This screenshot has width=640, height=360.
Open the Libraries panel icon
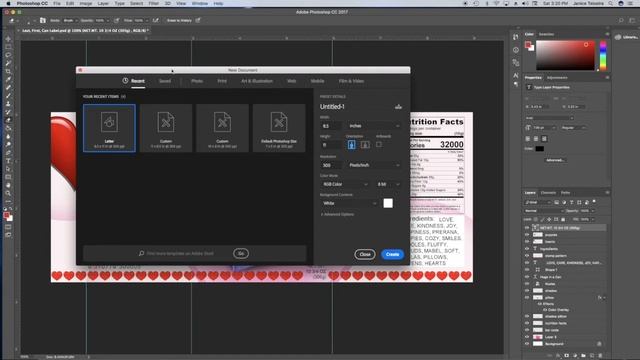pos(618,37)
